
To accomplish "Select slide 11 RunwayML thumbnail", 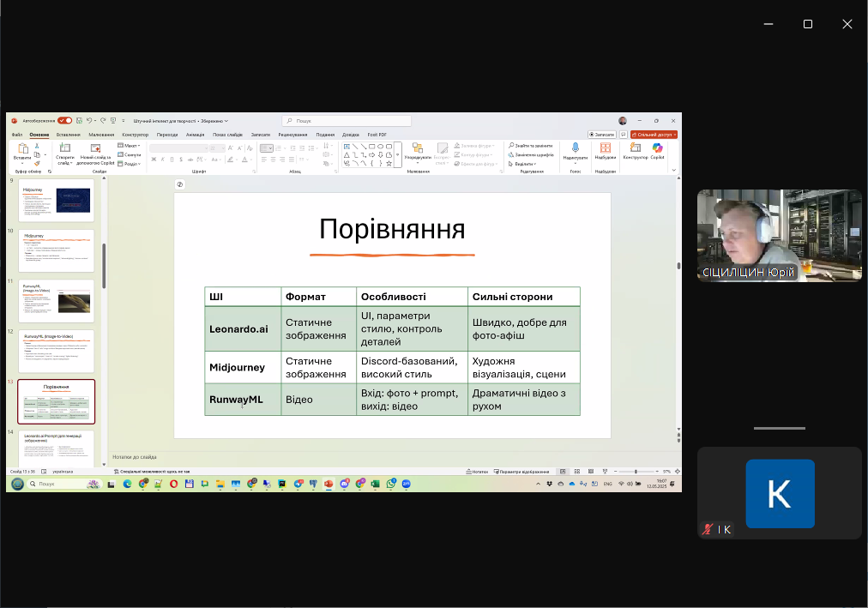I will pyautogui.click(x=57, y=301).
